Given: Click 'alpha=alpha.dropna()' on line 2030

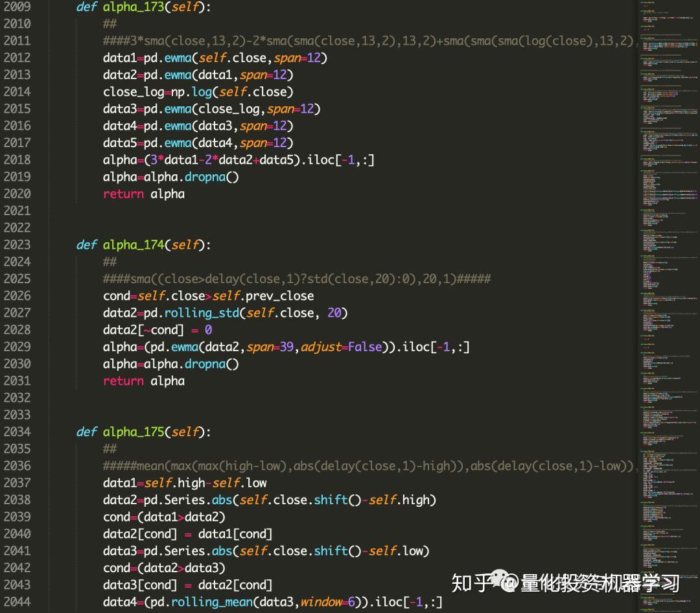Looking at the screenshot, I should [170, 364].
